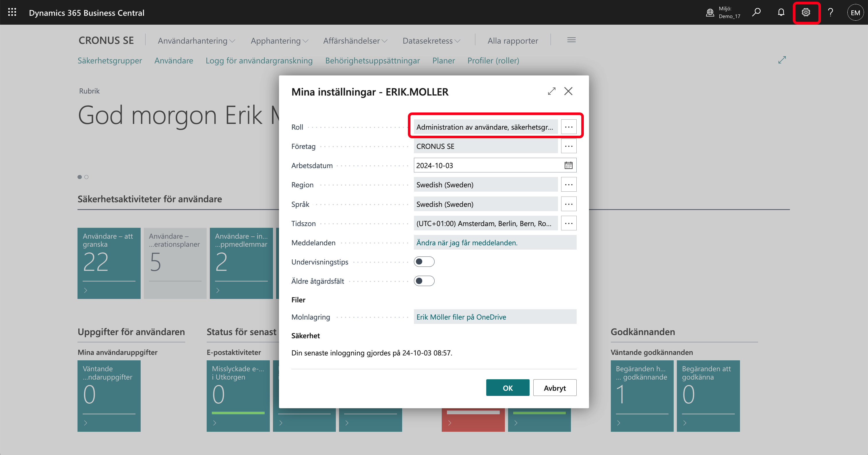Click the Språk field Swedish (Sweden)
Viewport: 868px width, 455px height.
pos(486,204)
